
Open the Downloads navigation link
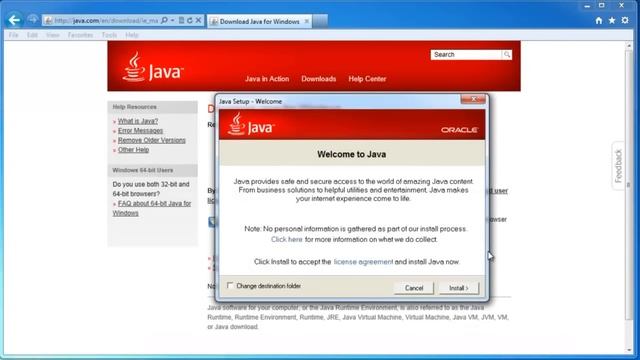click(x=319, y=79)
